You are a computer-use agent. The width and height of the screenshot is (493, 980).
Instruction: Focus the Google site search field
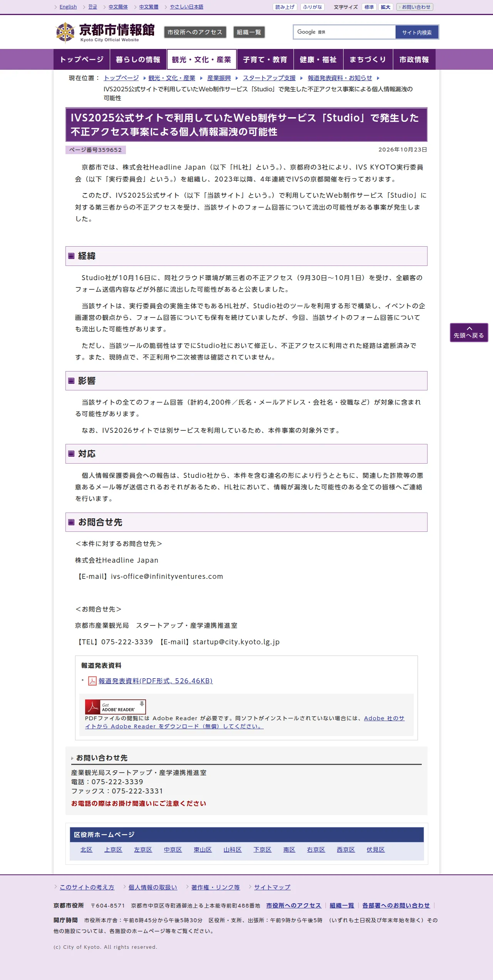tap(344, 32)
